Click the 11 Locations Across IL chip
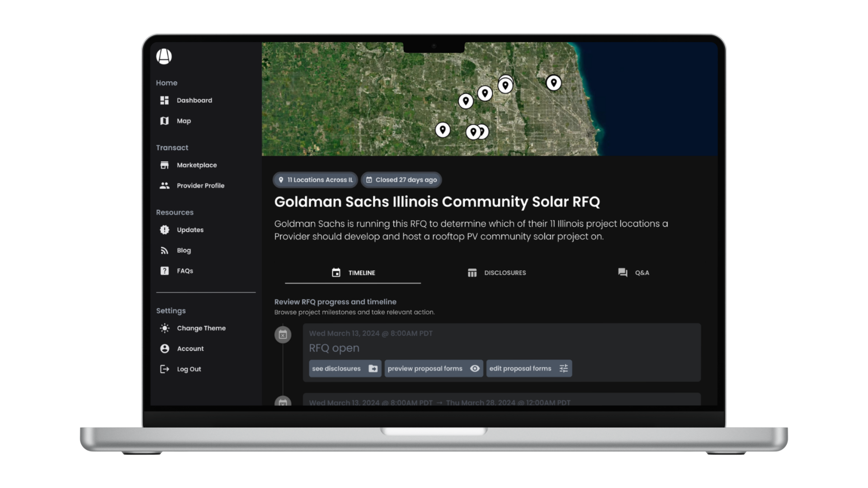 [315, 180]
